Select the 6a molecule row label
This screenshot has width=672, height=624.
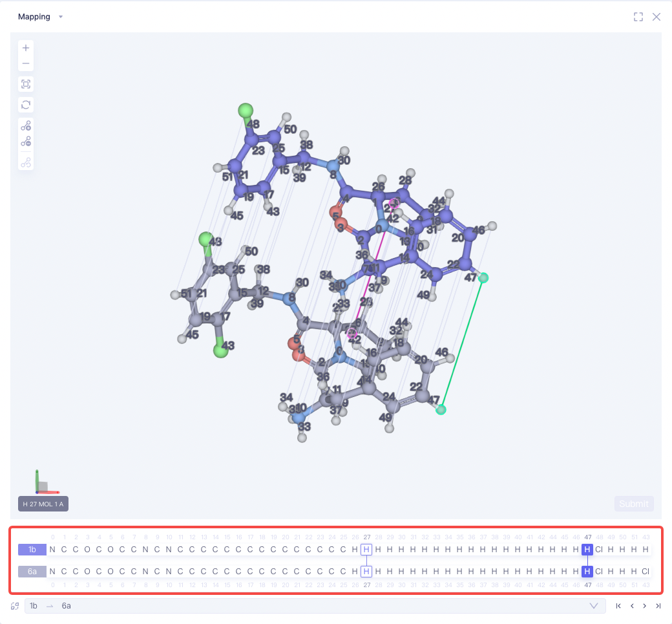click(32, 571)
